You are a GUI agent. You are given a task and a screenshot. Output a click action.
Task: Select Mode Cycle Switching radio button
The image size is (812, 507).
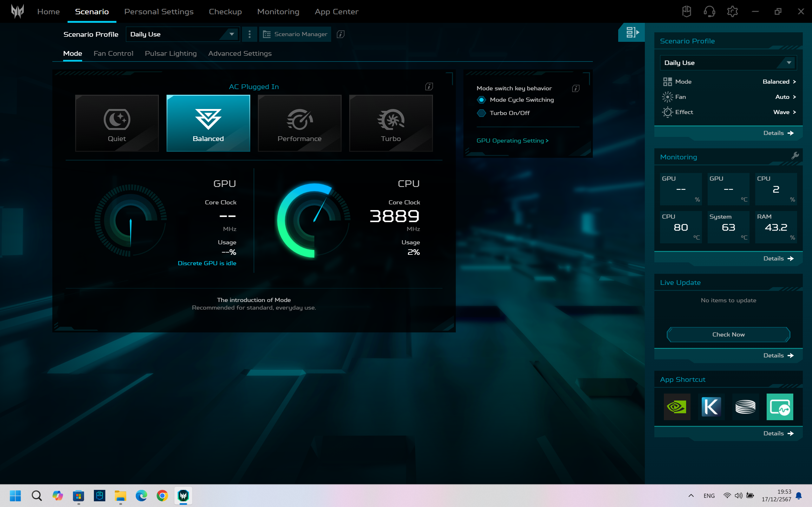481,100
